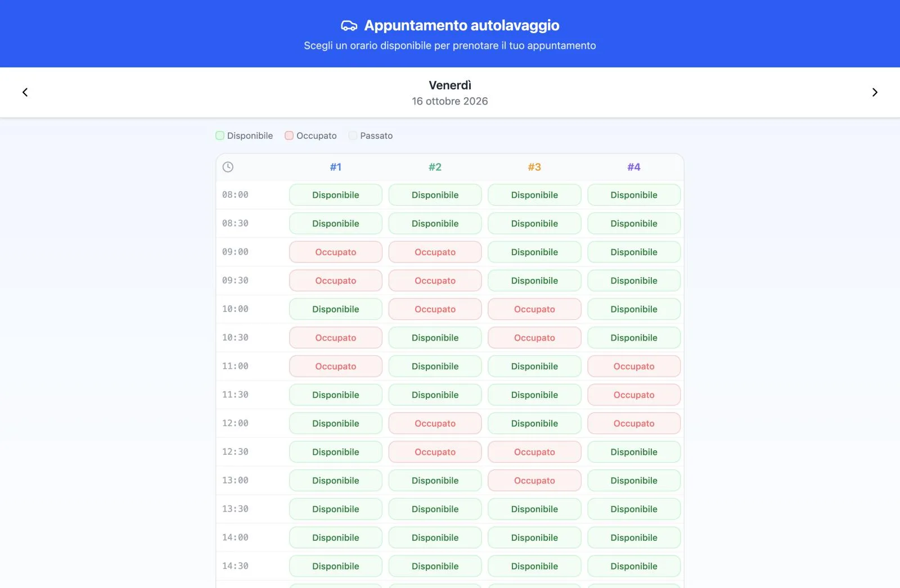Click occupied 10:30 slot in bay #1
This screenshot has width=900, height=588.
(336, 338)
